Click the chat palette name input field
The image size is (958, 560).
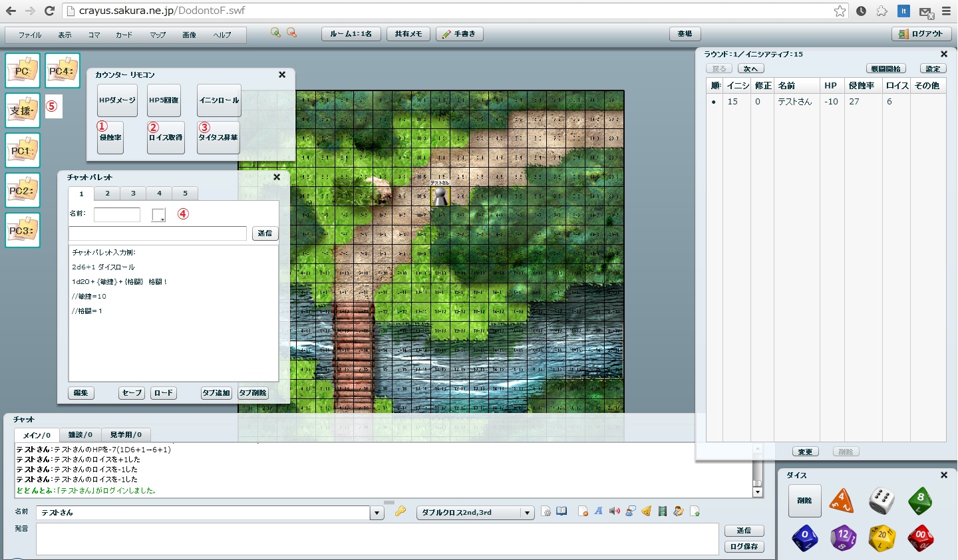tap(117, 214)
